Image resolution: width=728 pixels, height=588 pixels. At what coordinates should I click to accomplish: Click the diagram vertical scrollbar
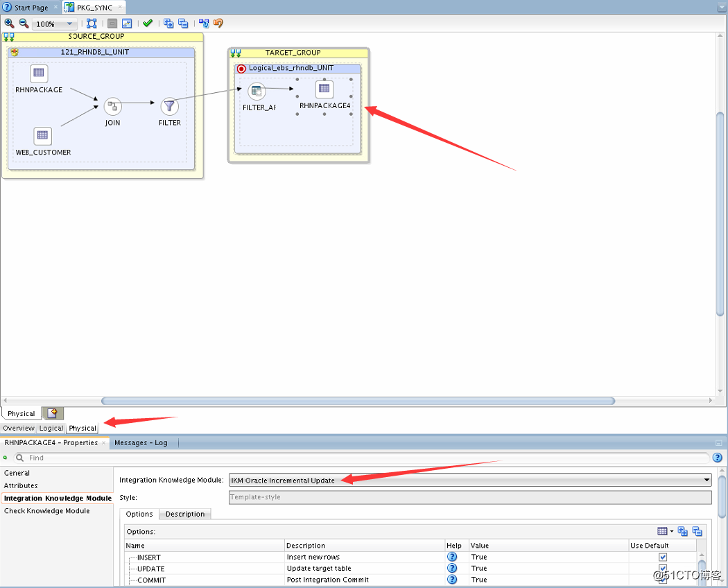(x=720, y=214)
